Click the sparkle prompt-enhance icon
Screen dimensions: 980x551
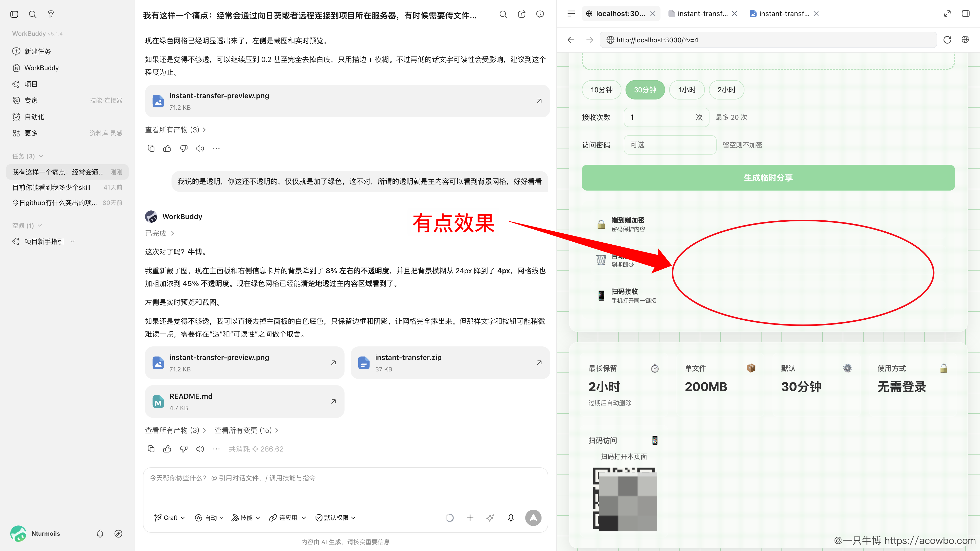490,518
